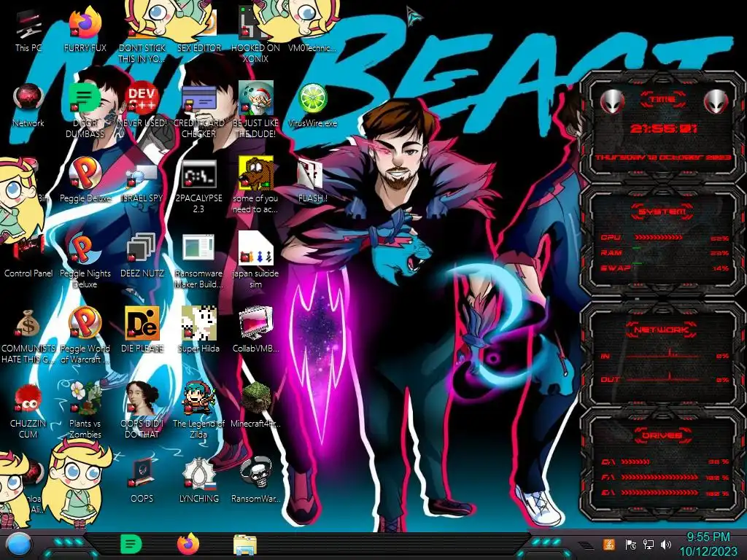Open the DIE PLEASE De icon

(x=142, y=330)
